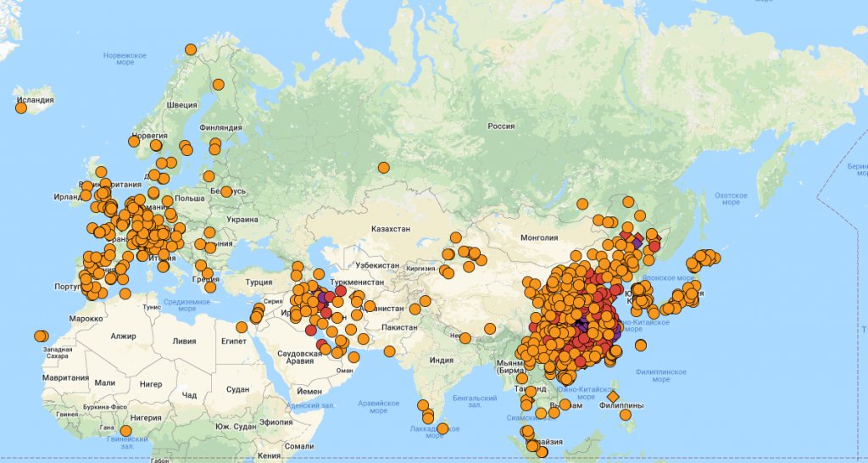868x463 pixels.
Task: Click the Аравийское море sea label
Action: 378,407
